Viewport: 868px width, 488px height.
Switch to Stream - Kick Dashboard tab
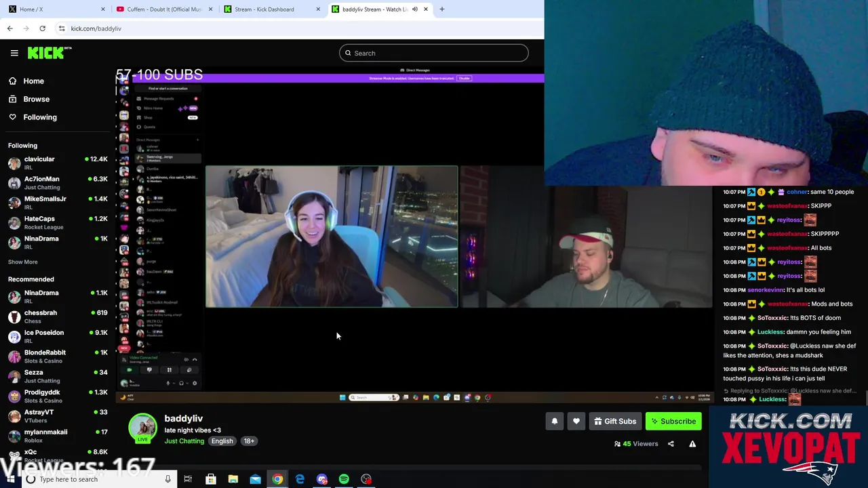pyautogui.click(x=271, y=9)
